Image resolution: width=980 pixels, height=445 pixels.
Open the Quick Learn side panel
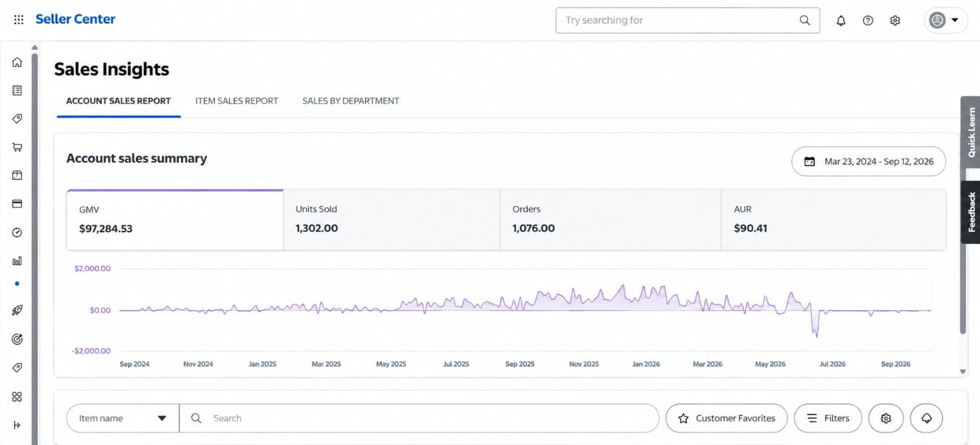[971, 132]
